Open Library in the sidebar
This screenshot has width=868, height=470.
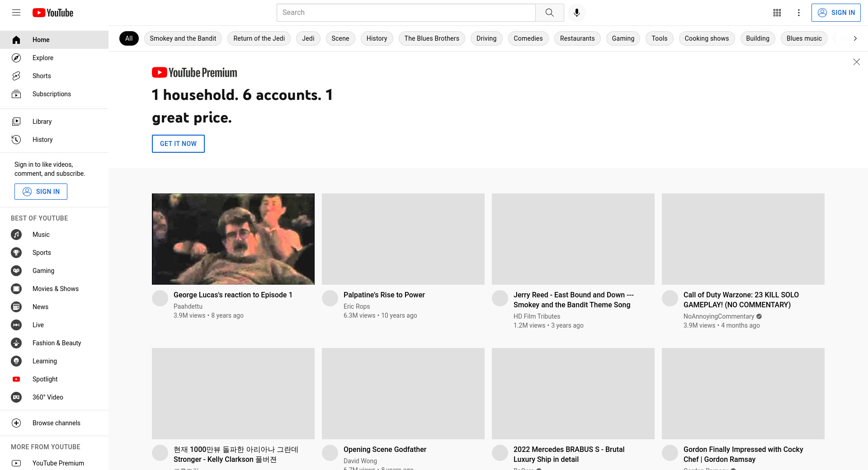54,122
